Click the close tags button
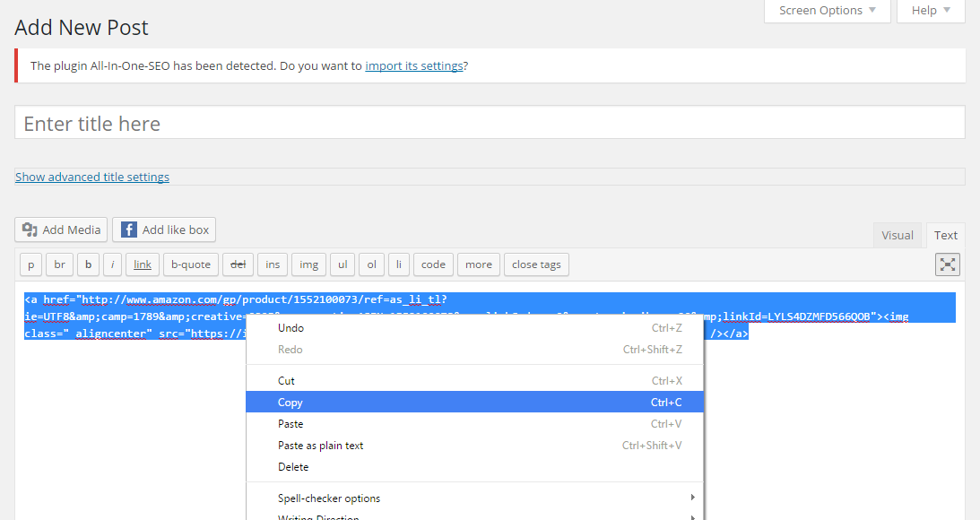The height and width of the screenshot is (520, 980). (x=536, y=264)
